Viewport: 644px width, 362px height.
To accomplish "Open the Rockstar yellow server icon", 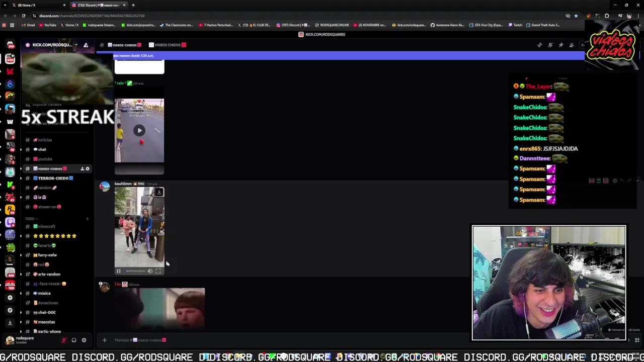I will click(10, 209).
